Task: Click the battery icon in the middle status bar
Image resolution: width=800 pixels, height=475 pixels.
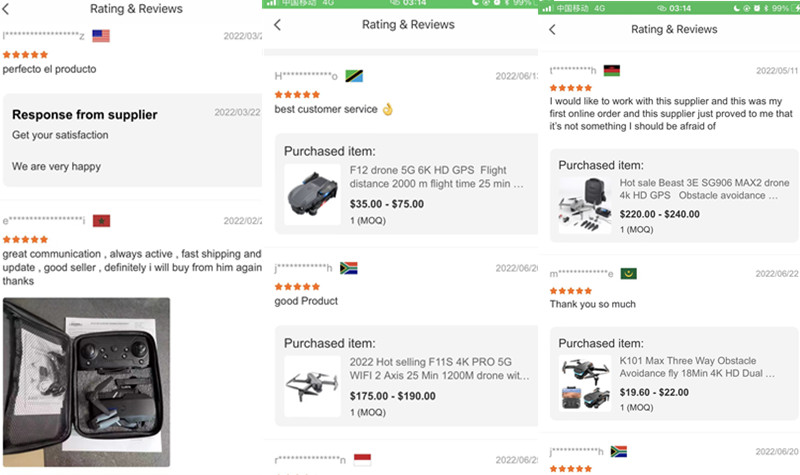Action: (x=530, y=4)
